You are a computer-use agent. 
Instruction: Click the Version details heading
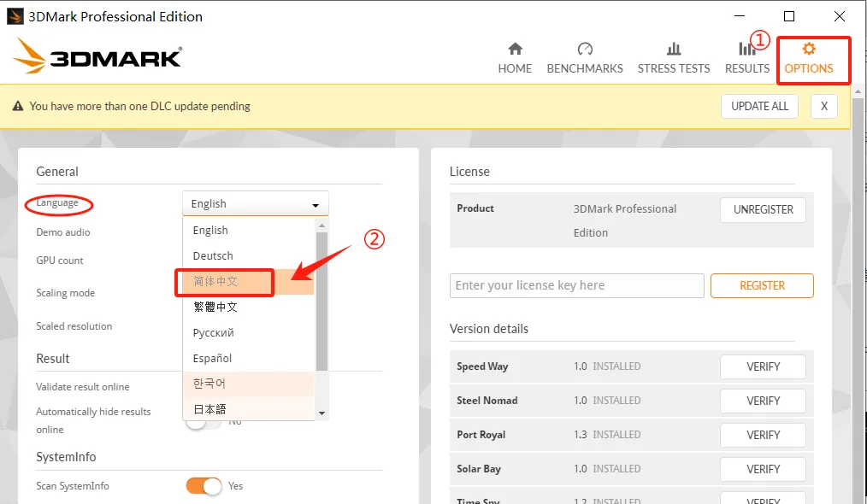coord(489,329)
